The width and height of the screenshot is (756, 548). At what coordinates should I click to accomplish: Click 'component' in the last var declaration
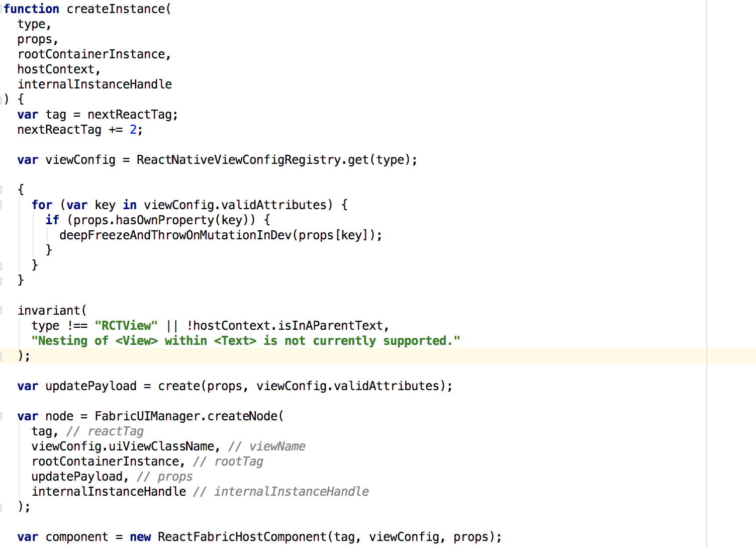click(77, 537)
